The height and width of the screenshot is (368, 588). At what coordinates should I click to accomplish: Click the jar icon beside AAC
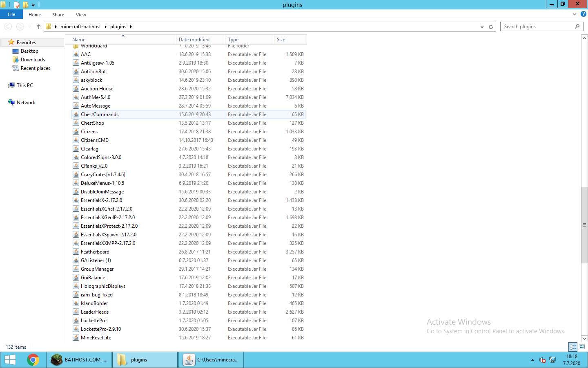coord(76,54)
